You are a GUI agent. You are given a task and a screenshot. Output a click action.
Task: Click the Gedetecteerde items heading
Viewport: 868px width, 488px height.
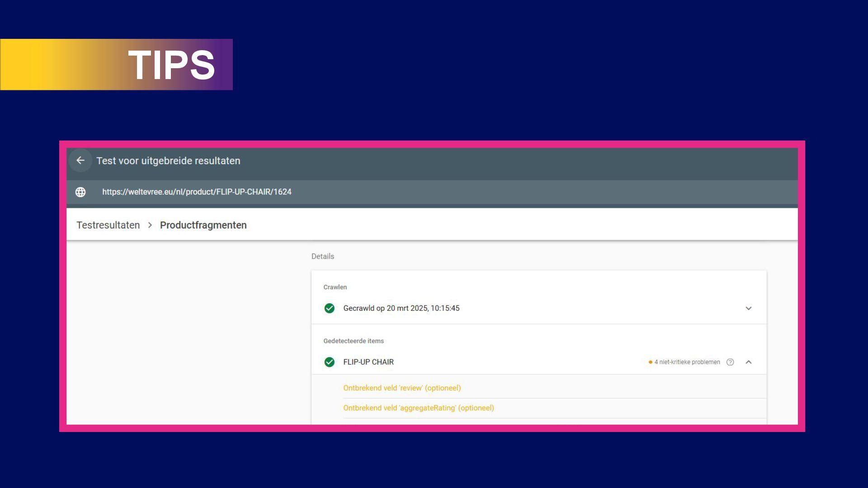(354, 341)
